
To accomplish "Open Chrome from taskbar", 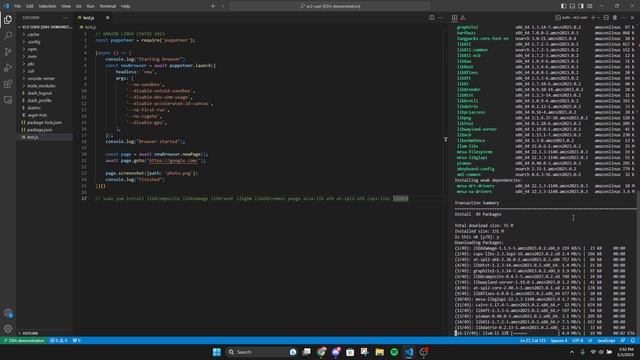I will [x=321, y=352].
